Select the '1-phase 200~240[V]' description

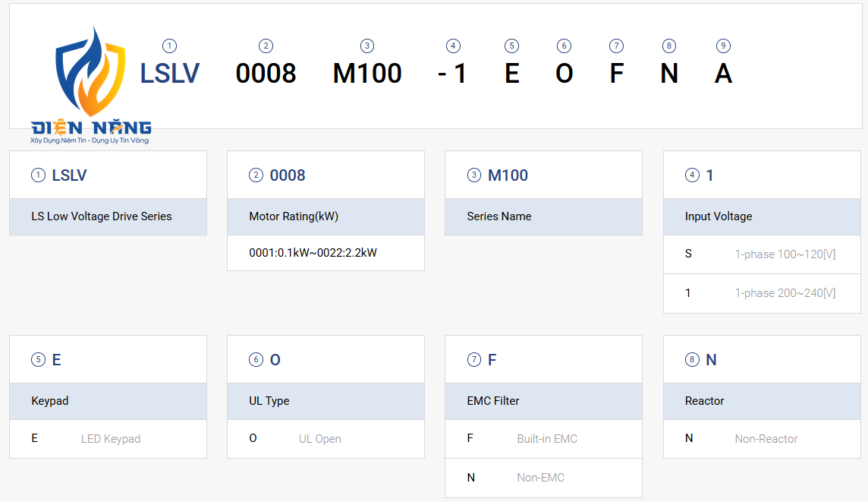point(785,293)
